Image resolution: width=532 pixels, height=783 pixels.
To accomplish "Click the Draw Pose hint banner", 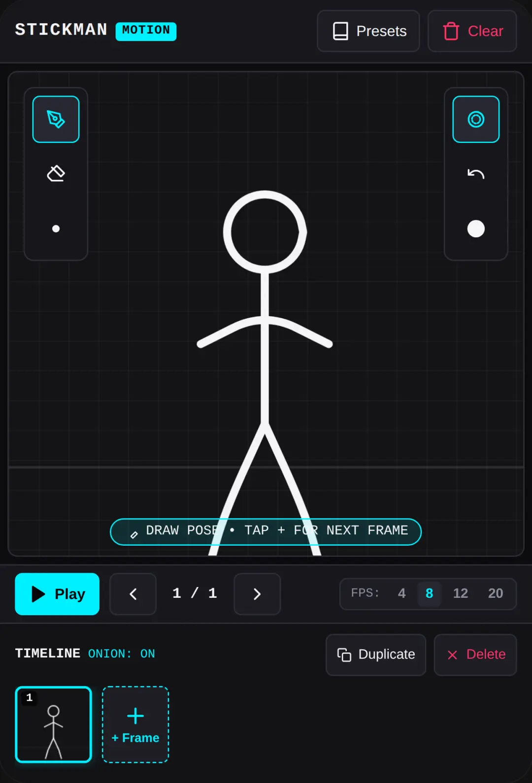I will [x=266, y=531].
